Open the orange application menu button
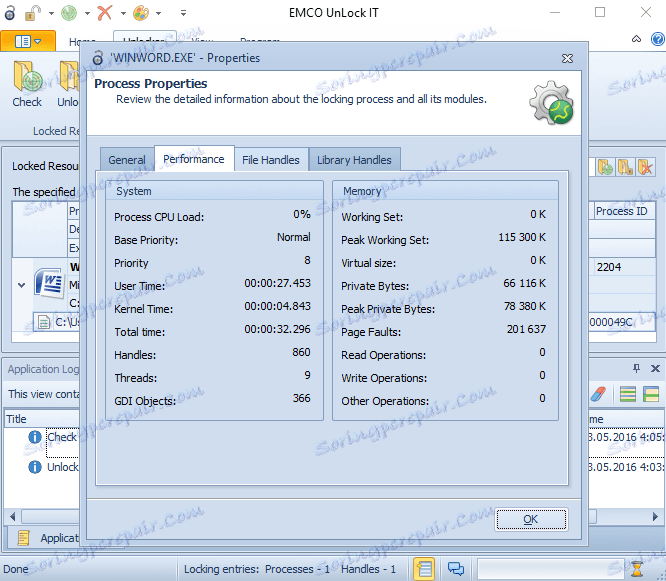 coord(28,41)
